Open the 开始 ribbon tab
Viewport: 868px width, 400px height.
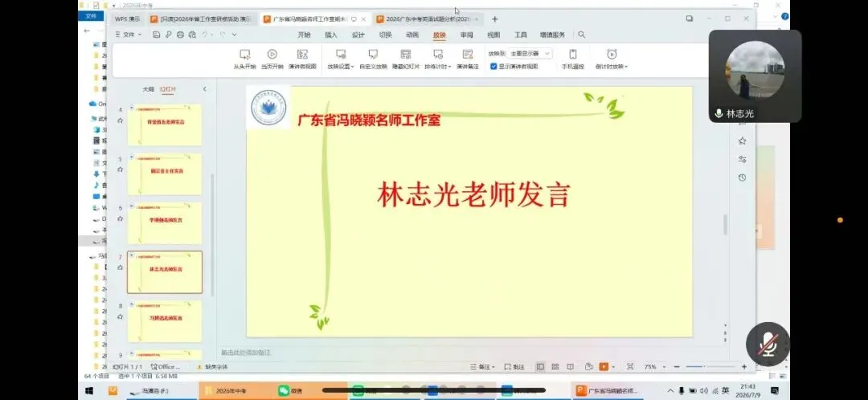click(304, 35)
